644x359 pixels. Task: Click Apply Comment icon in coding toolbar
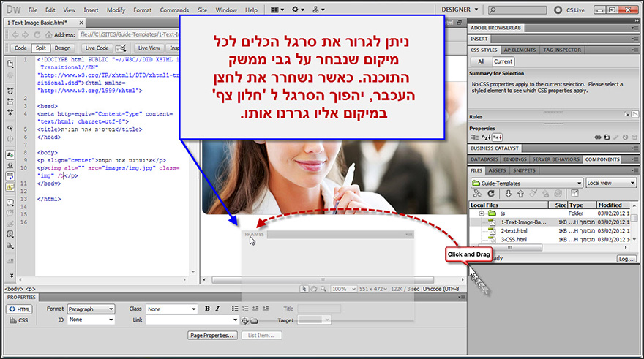10,203
